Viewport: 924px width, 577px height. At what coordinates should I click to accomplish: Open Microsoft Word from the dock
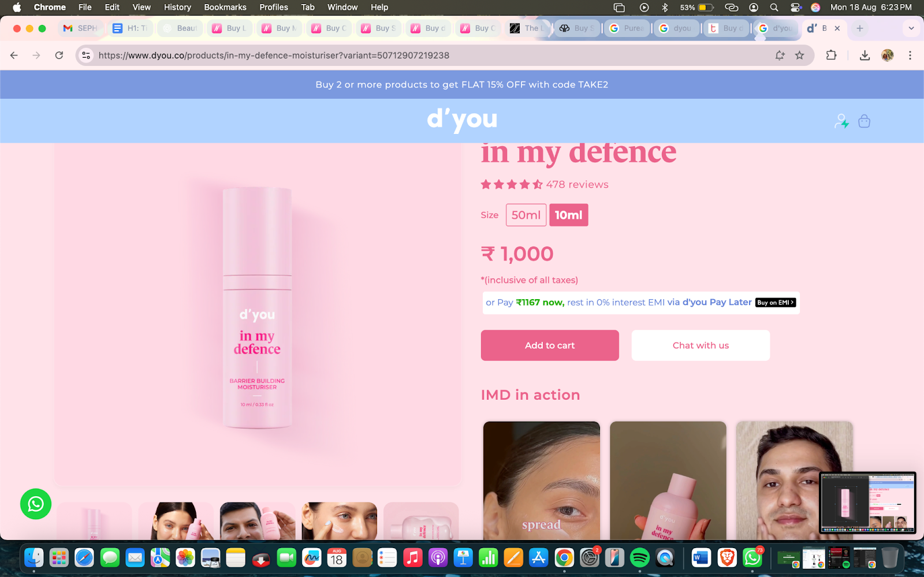coord(701,557)
